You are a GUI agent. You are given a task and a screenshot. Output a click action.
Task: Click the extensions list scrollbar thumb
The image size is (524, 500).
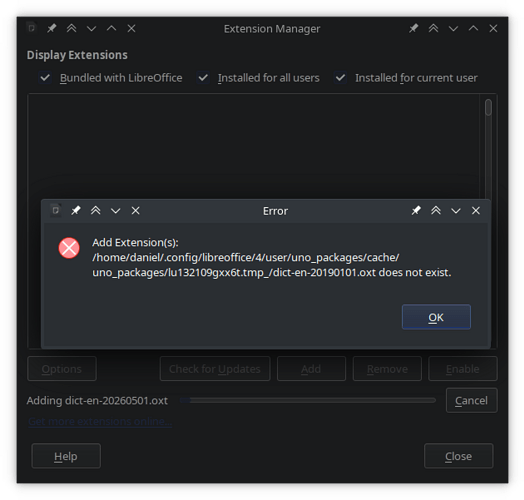[488, 107]
